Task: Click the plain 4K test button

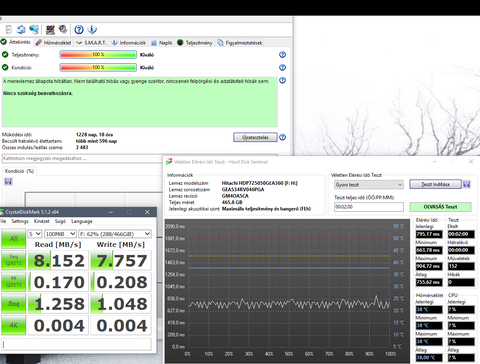Action: [x=13, y=325]
